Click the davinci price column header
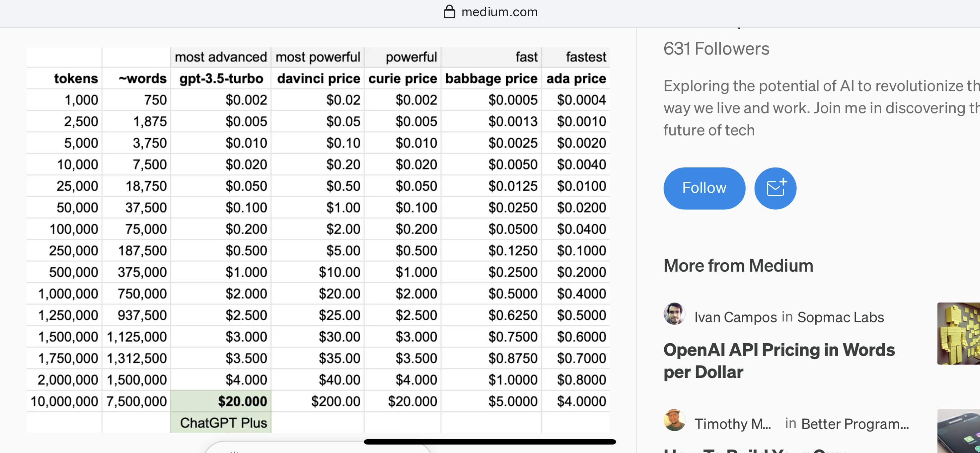 [318, 78]
